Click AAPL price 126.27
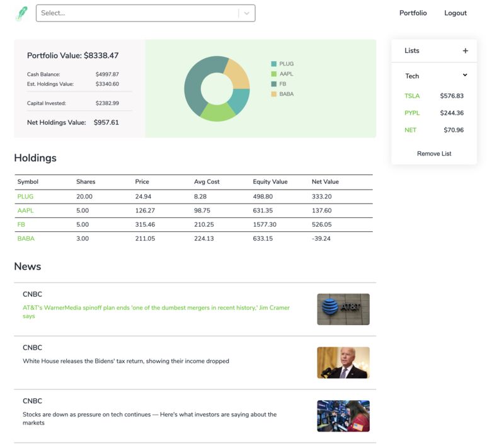 tap(145, 210)
